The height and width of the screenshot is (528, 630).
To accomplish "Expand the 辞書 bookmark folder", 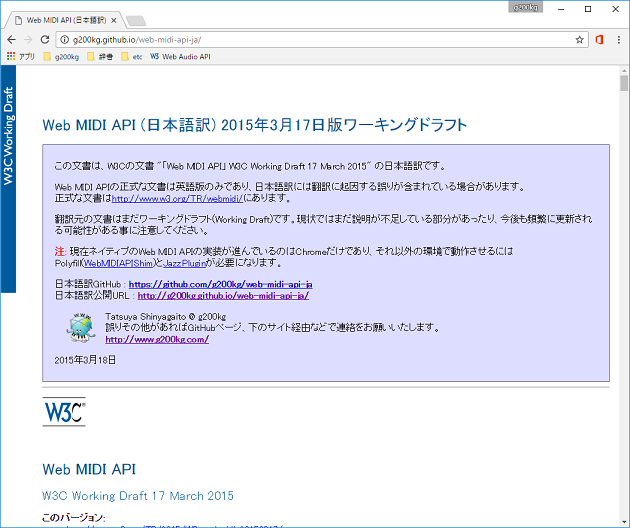I will click(x=101, y=57).
